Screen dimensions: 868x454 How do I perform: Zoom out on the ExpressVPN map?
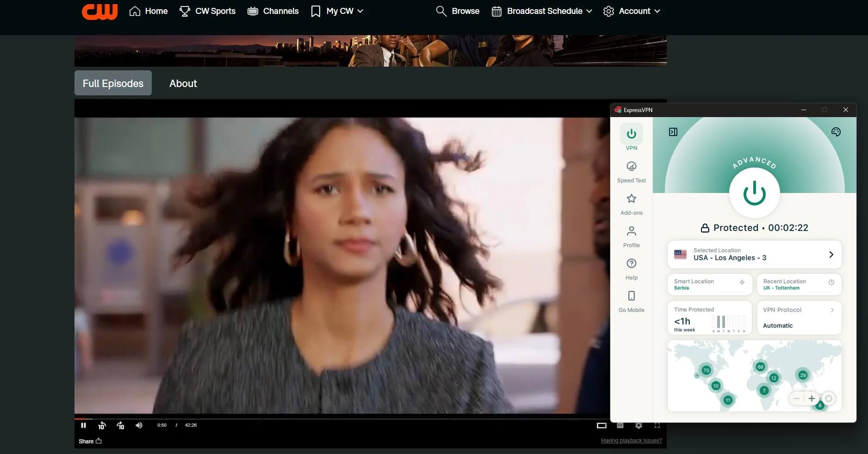(796, 398)
